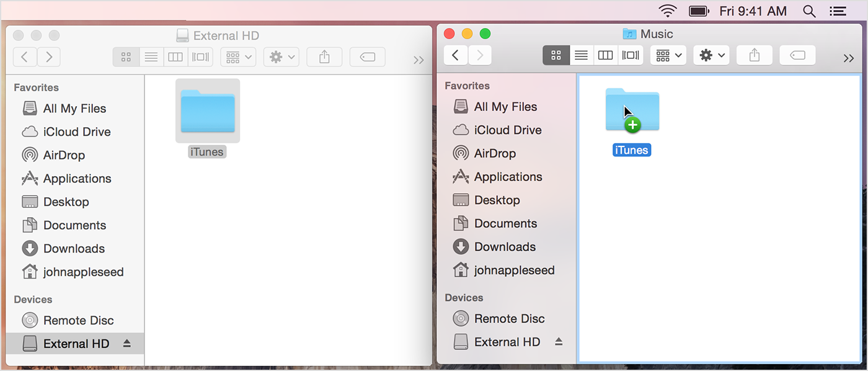Viewport: 868px width, 371px height.
Task: Click iTunes folder name in External HD window
Action: (207, 151)
